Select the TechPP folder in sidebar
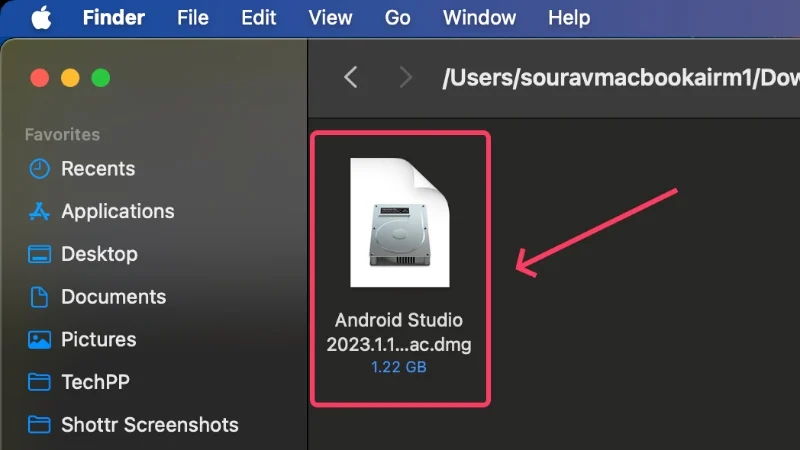This screenshot has width=800, height=450. pyautogui.click(x=95, y=382)
